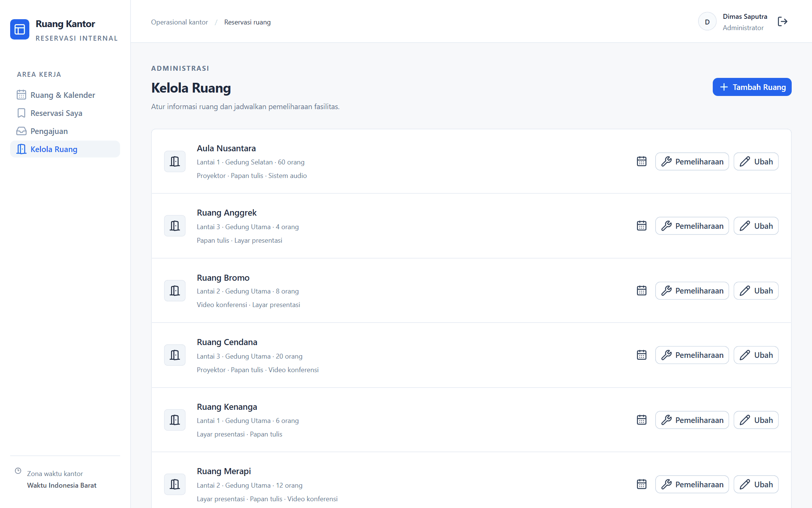Open calendar icon for Ruang Cendana
This screenshot has width=812, height=508.
(x=641, y=355)
